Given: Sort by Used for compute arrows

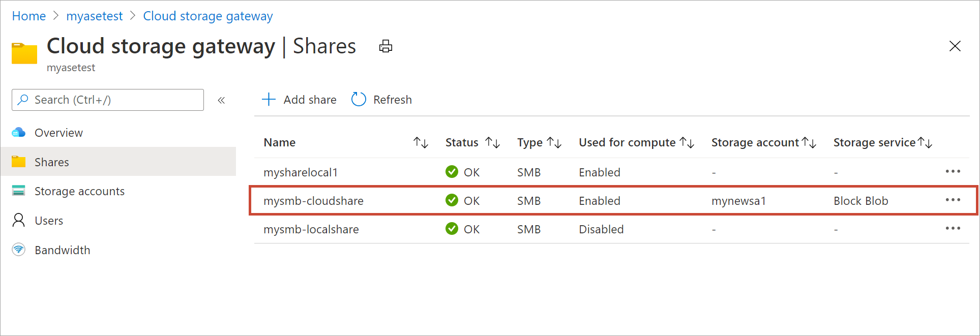Looking at the screenshot, I should click(687, 142).
